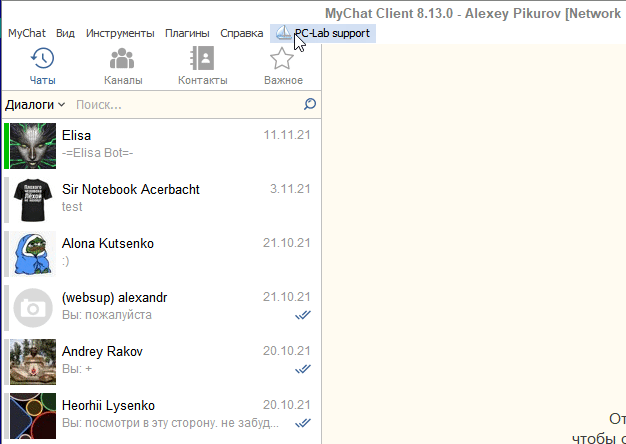Expand the Диалоги dropdown
This screenshot has height=444, width=626.
click(x=35, y=105)
